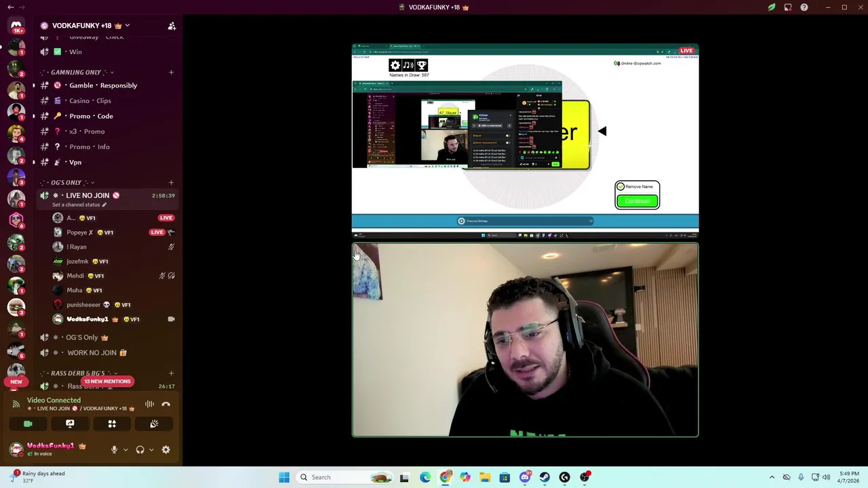Click NEW unread servers pill
Screen dimensions: 868x488
pos(16,382)
